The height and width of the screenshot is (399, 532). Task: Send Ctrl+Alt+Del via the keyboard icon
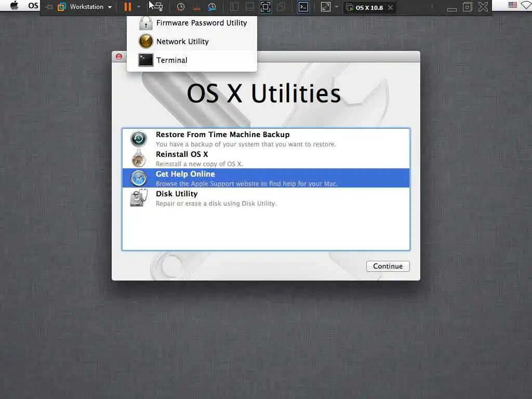pyautogui.click(x=158, y=7)
